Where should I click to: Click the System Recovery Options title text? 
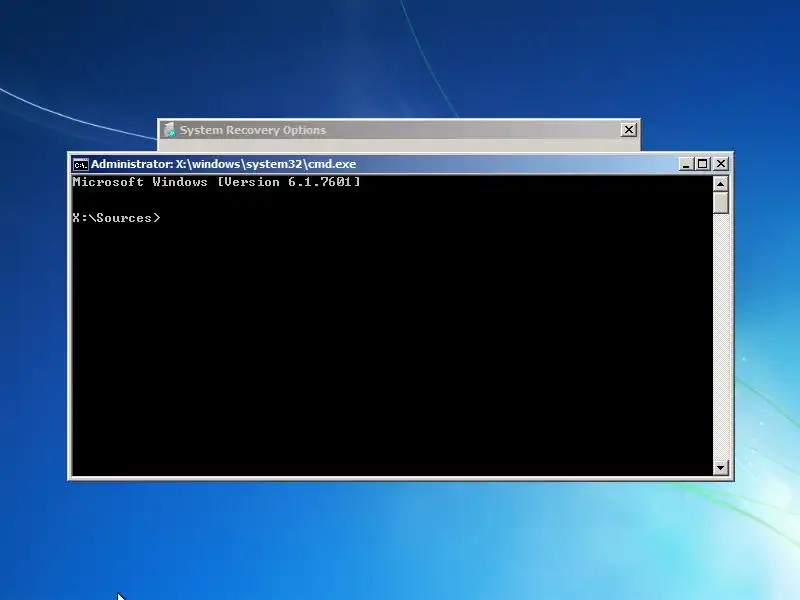(253, 130)
